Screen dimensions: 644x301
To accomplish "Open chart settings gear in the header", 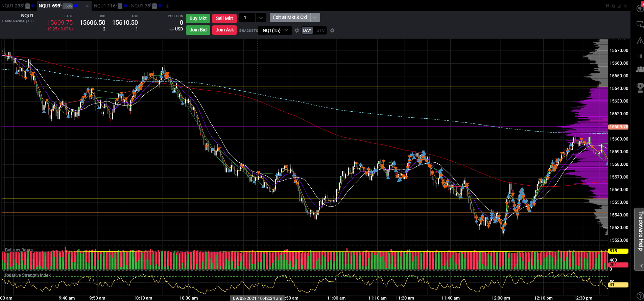I will [x=613, y=6].
